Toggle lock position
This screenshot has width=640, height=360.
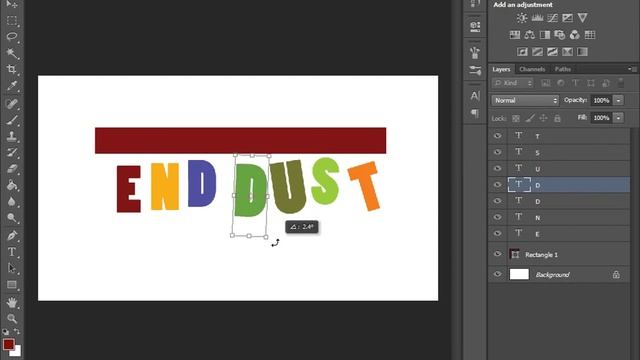coord(543,118)
